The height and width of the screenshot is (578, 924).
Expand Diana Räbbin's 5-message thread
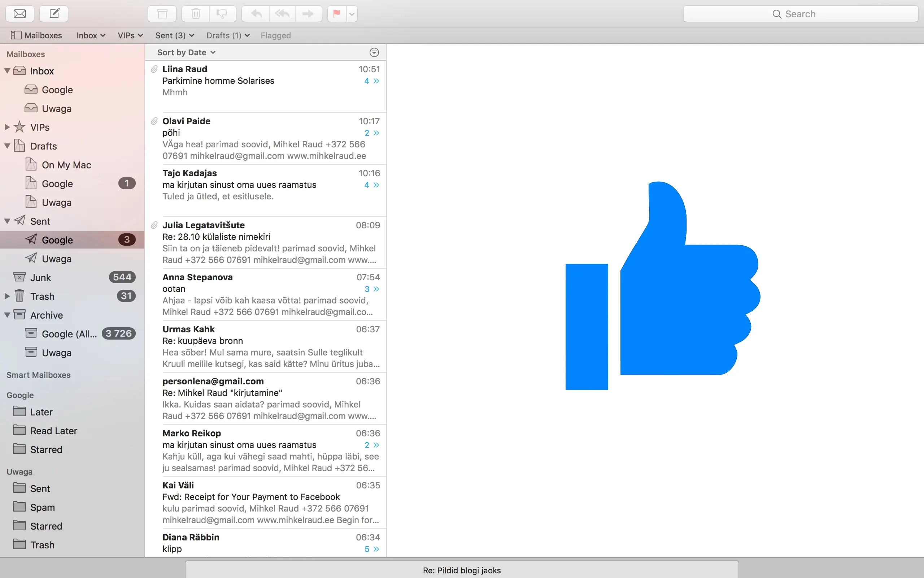[x=372, y=549]
